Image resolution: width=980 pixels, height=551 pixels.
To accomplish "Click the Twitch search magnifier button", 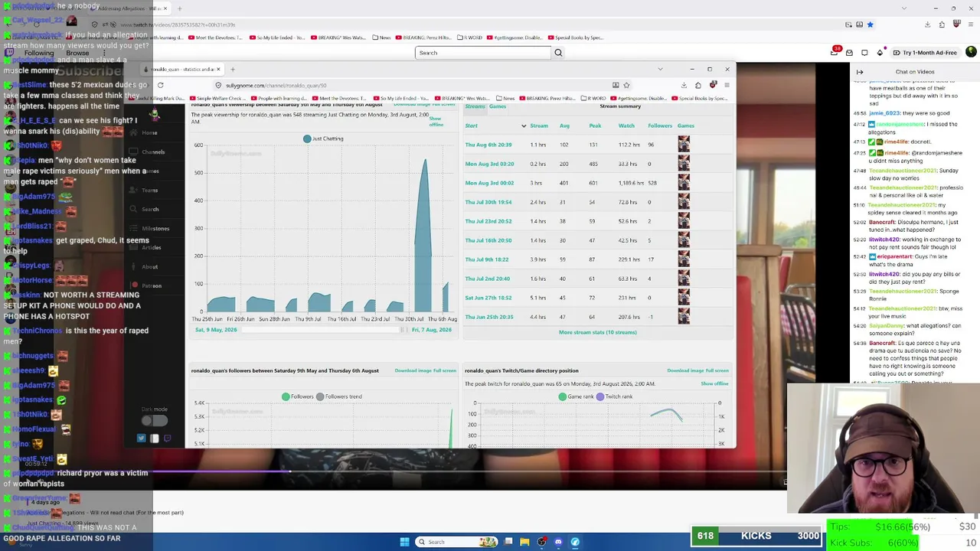I will point(558,53).
